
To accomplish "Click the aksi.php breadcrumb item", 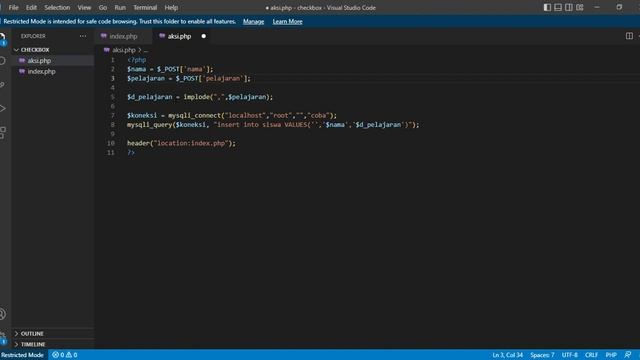I will pos(124,50).
